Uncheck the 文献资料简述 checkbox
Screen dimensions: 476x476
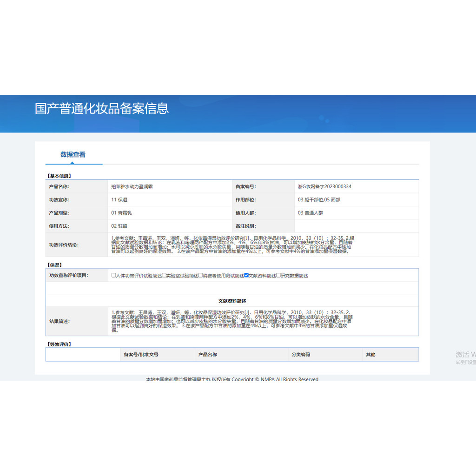click(x=246, y=275)
